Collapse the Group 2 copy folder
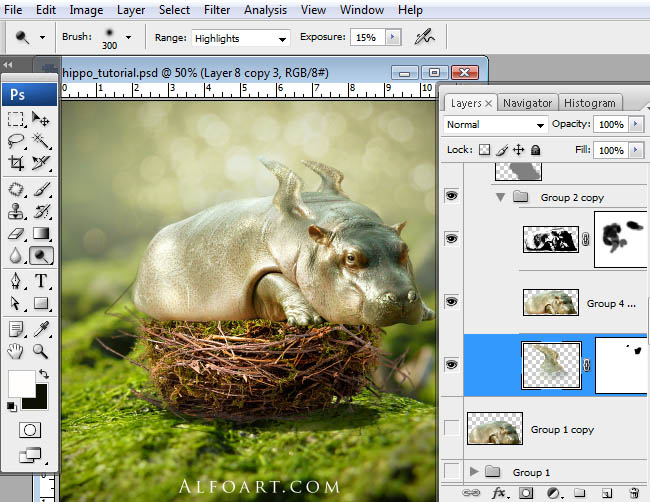 (501, 197)
